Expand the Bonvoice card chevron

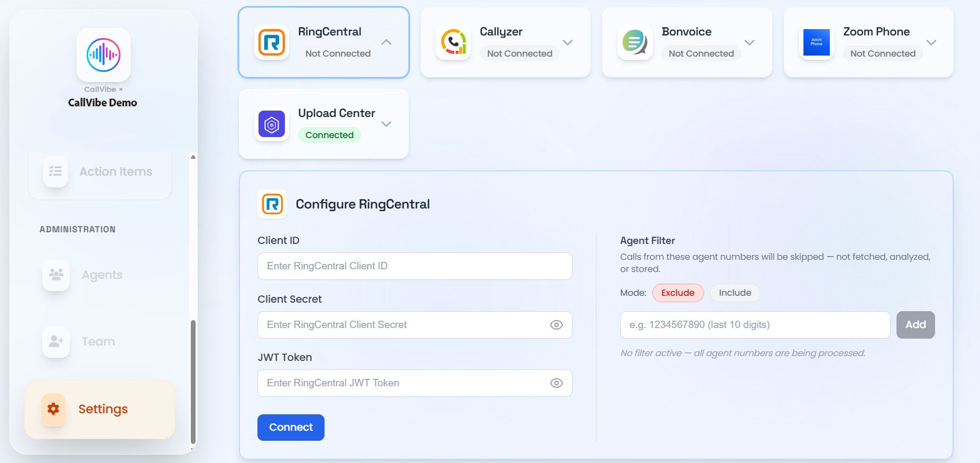pos(750,42)
